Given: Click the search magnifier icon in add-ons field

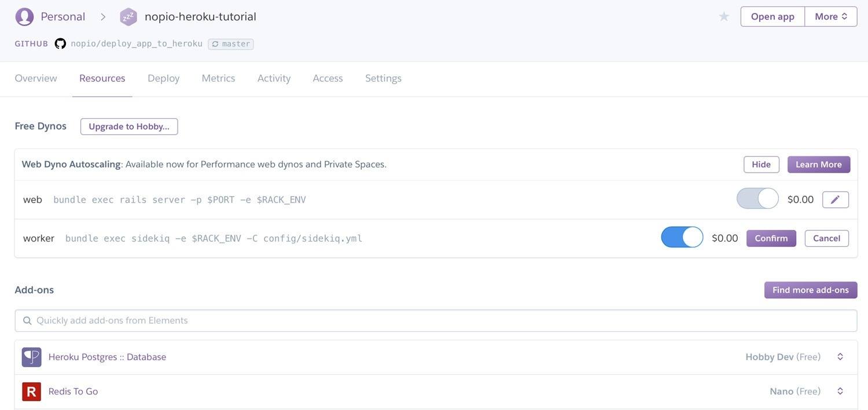Looking at the screenshot, I should [x=27, y=321].
